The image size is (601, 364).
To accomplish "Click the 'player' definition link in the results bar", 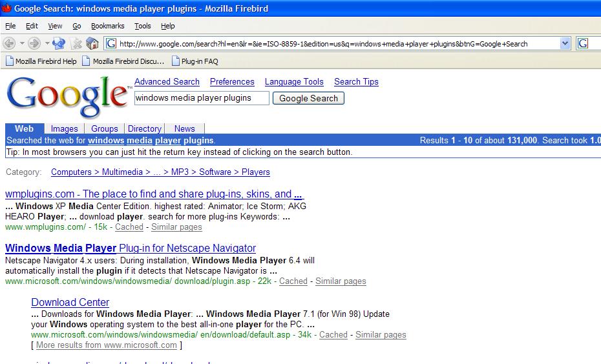I will coord(168,141).
